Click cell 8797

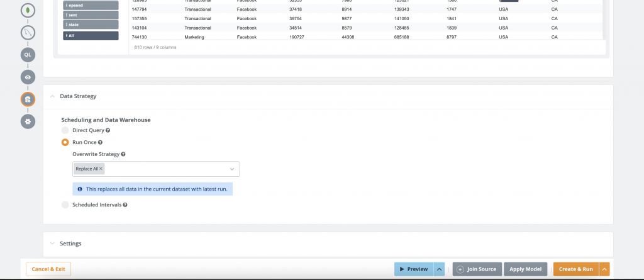tap(452, 37)
